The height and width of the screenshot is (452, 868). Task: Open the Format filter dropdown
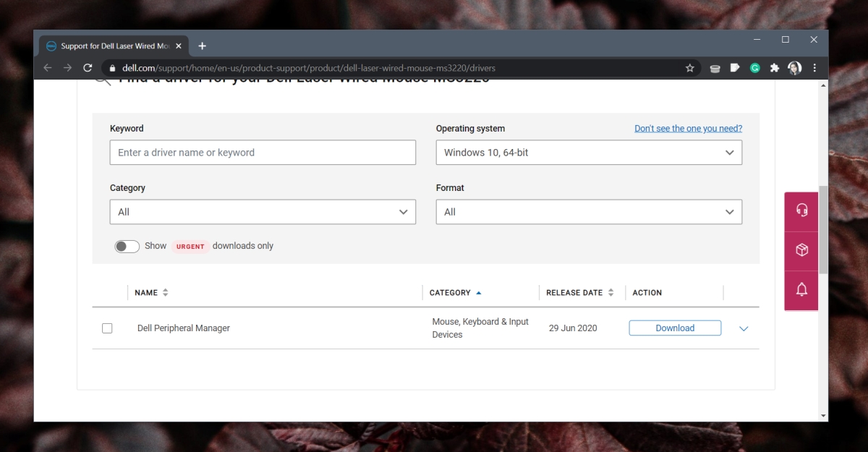point(589,212)
